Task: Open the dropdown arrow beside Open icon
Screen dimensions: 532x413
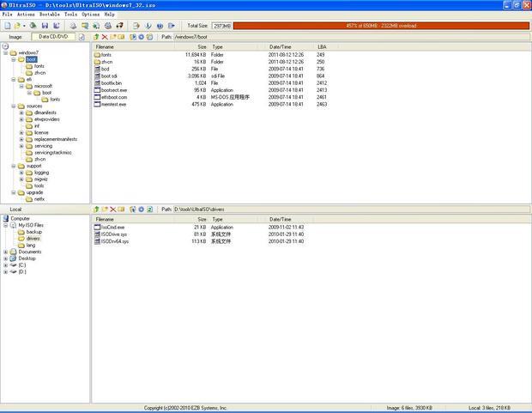Action: [24, 26]
